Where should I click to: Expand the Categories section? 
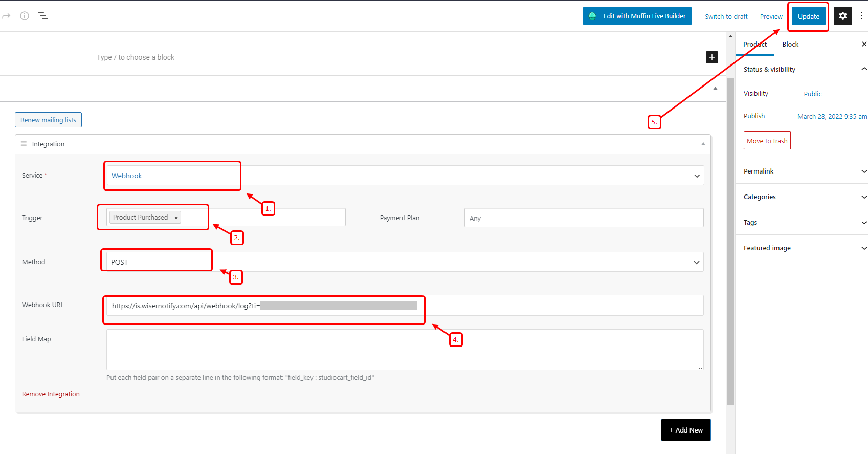tap(801, 197)
